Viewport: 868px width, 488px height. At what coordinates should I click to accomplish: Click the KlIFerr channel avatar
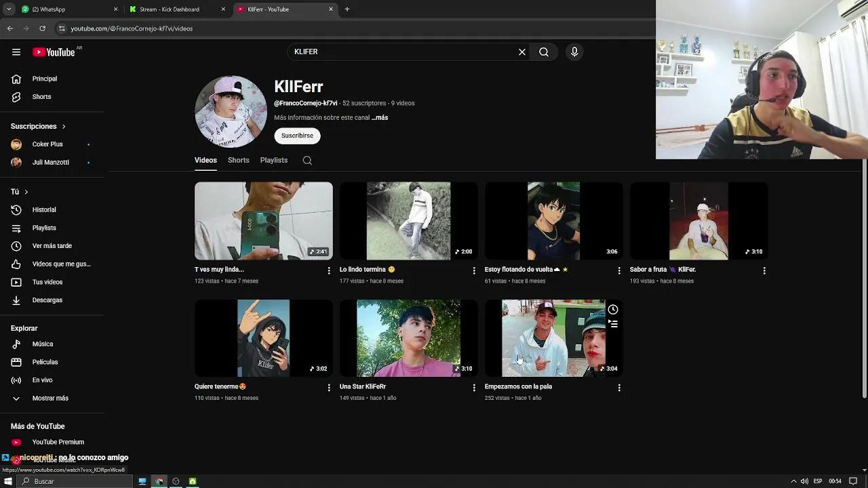point(231,112)
